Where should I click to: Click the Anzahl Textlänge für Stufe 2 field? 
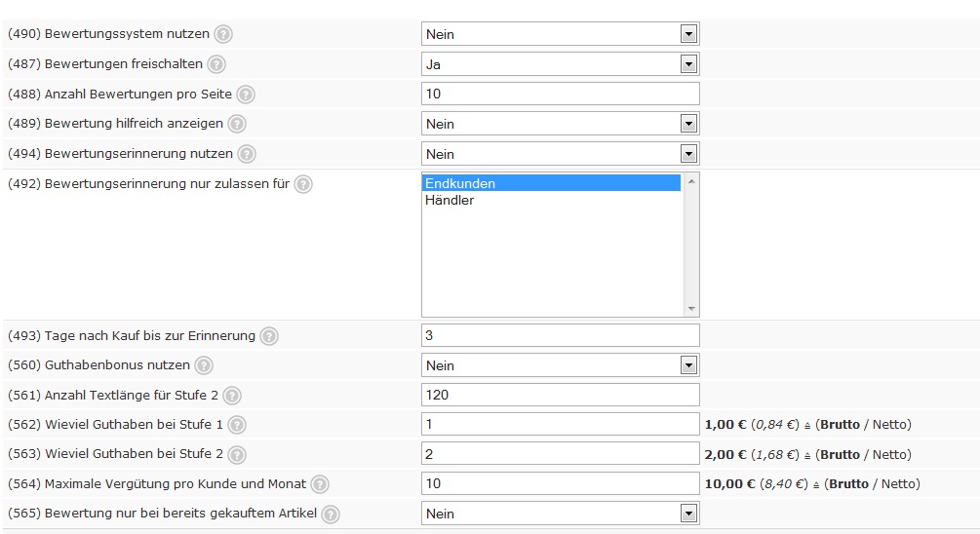coord(560,395)
